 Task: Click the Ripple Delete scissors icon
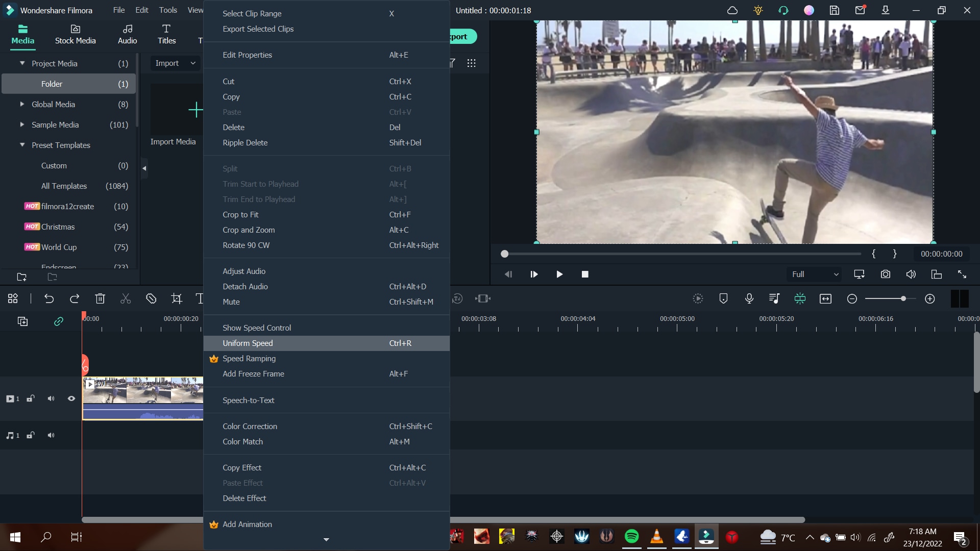[x=126, y=299]
